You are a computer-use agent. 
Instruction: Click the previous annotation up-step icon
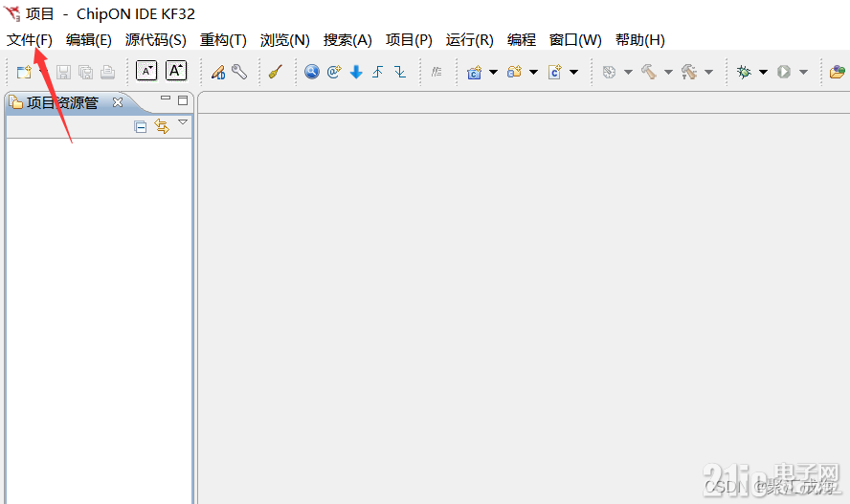pos(378,72)
